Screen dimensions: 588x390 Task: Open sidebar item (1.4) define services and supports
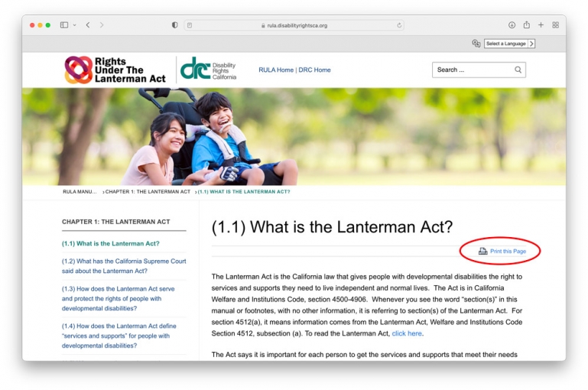point(119,336)
